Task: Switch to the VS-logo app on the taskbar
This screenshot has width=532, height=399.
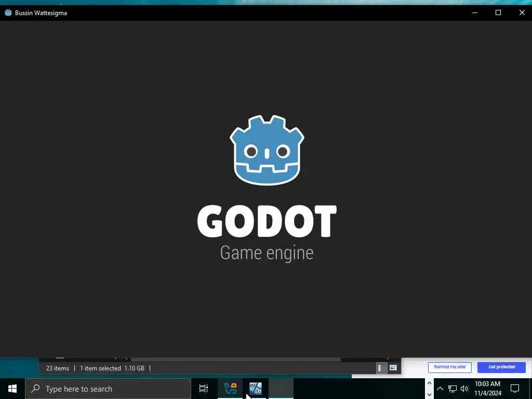Action: click(x=230, y=389)
